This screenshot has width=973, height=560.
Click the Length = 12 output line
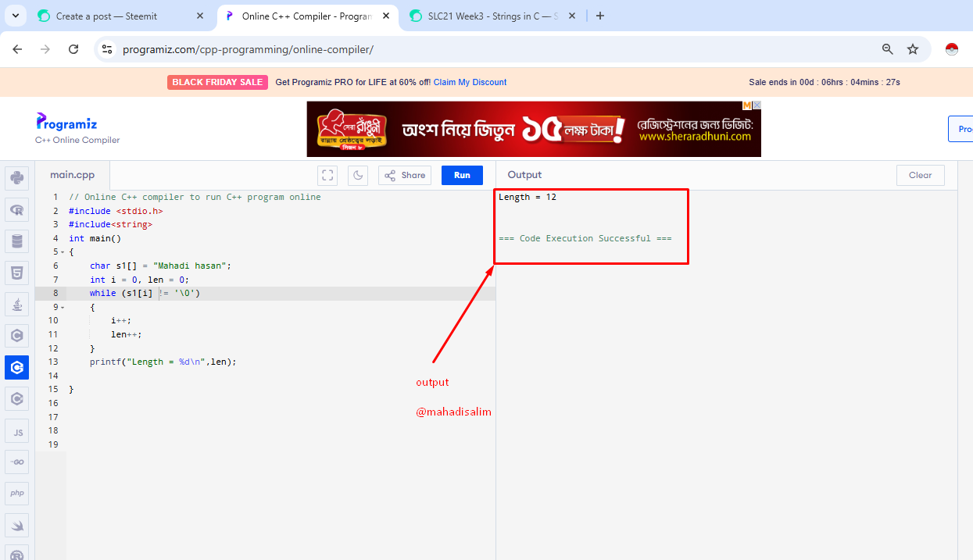[528, 197]
